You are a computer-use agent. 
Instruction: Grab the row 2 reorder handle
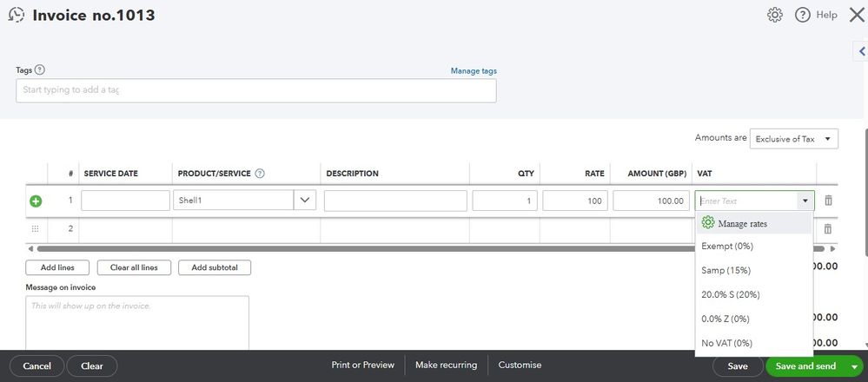click(x=36, y=228)
